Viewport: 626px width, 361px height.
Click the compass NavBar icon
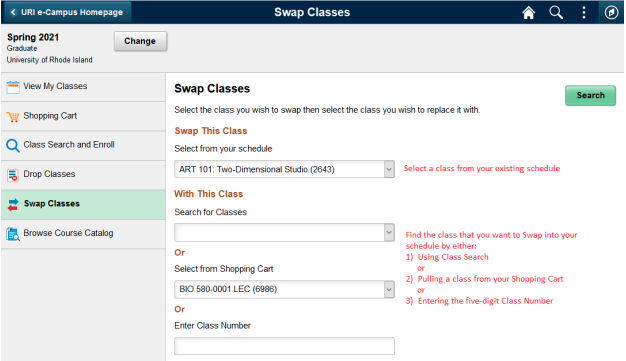pos(611,12)
